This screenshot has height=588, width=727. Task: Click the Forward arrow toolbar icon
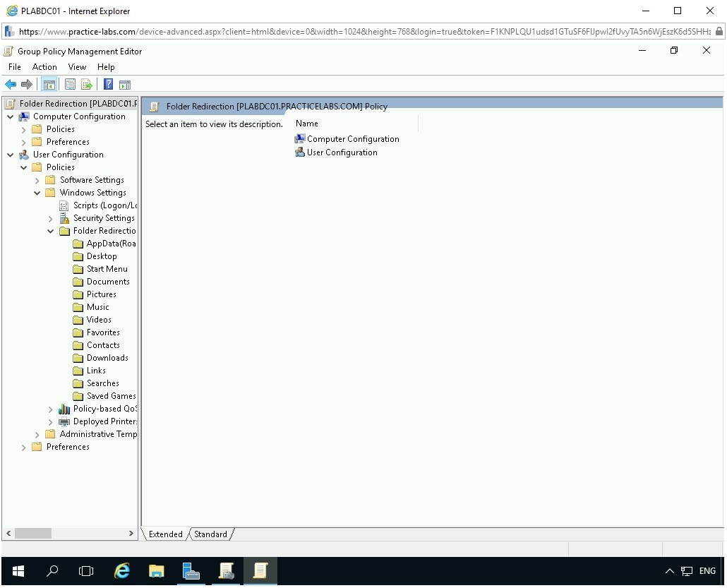(x=27, y=85)
